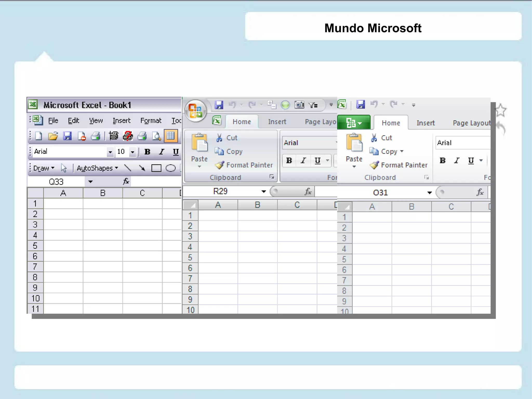Viewport: 532px width, 399px height.
Task: Select row 5 header in Excel 2010 sheet
Action: point(344,259)
